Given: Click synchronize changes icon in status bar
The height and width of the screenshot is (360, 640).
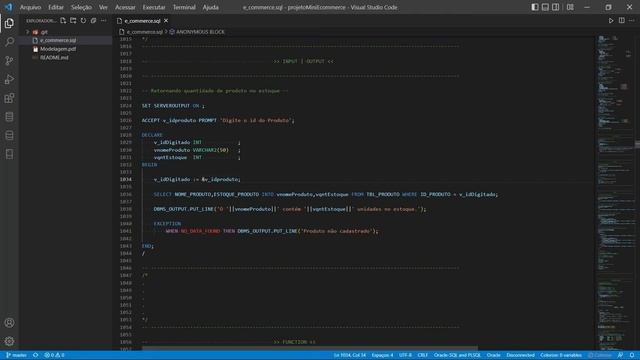Looking at the screenshot, I should click(36, 355).
